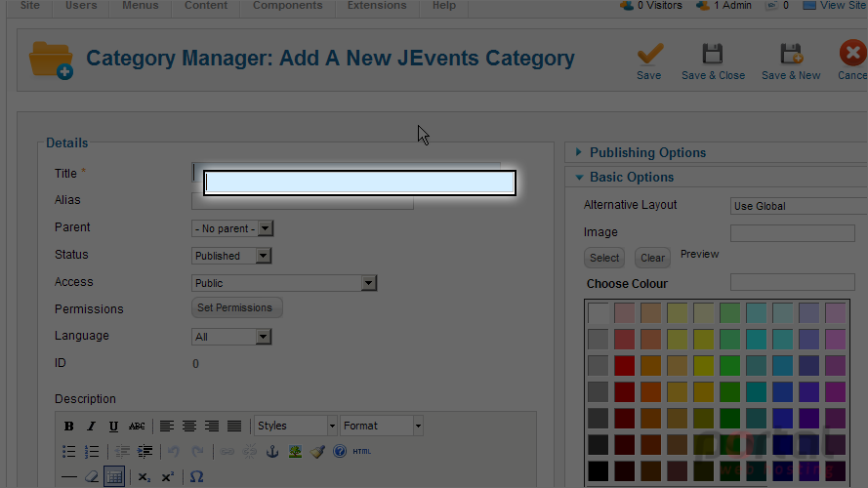
Task: Pick the black swatch in bottom row
Action: (598, 471)
